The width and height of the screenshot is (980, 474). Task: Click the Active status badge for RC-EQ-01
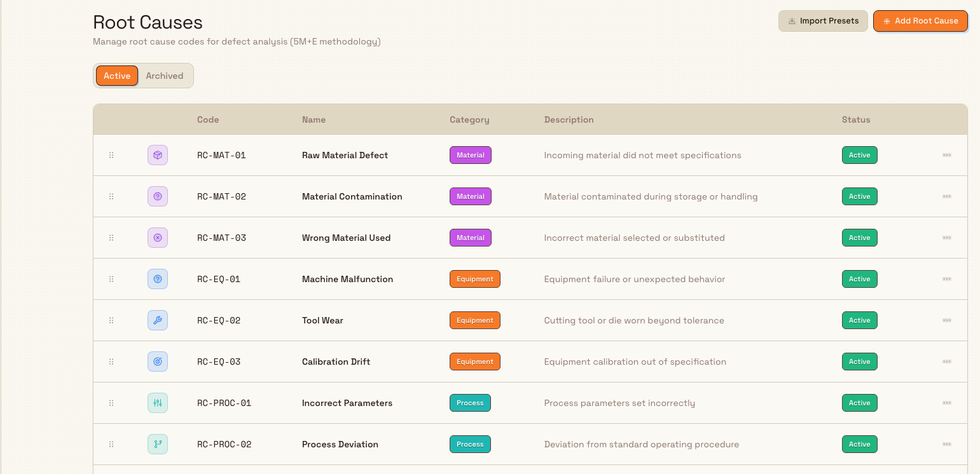(x=860, y=279)
